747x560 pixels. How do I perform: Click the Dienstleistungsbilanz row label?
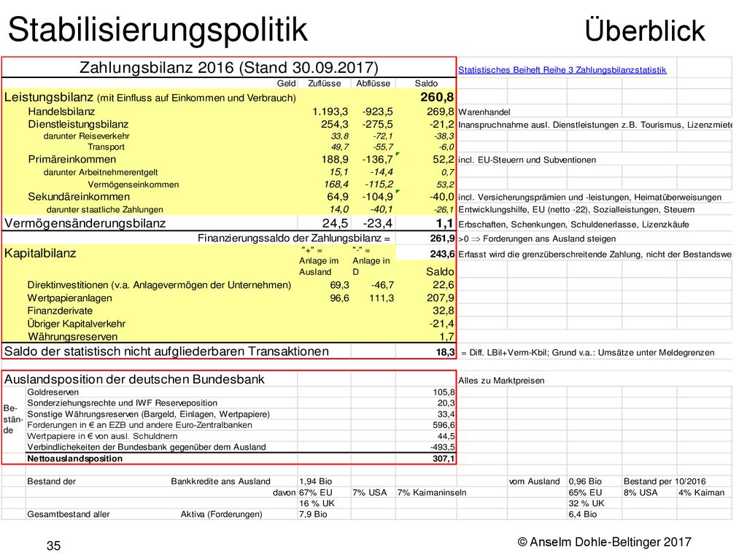click(x=78, y=124)
